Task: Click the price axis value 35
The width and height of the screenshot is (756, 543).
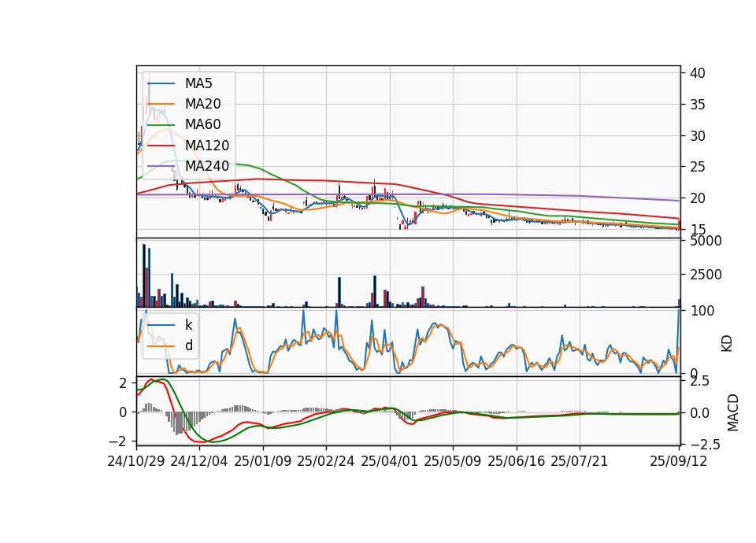Action: (x=698, y=105)
